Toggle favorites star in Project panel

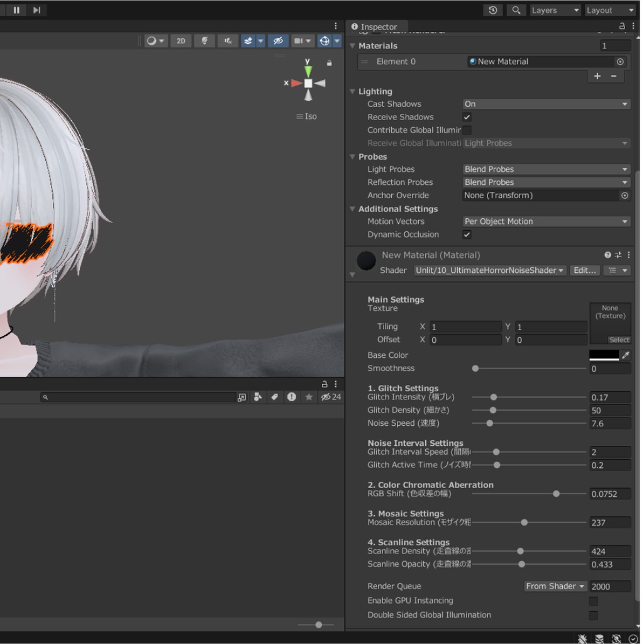coord(309,397)
